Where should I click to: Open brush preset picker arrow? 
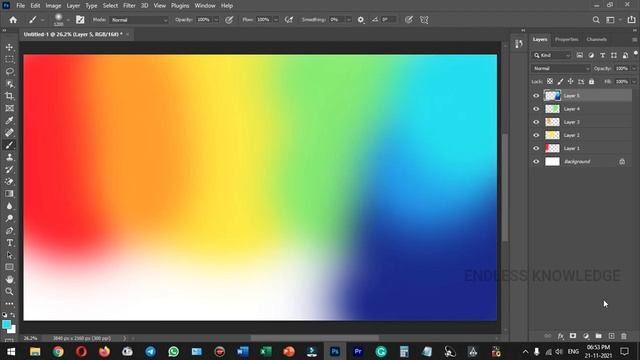click(68, 20)
